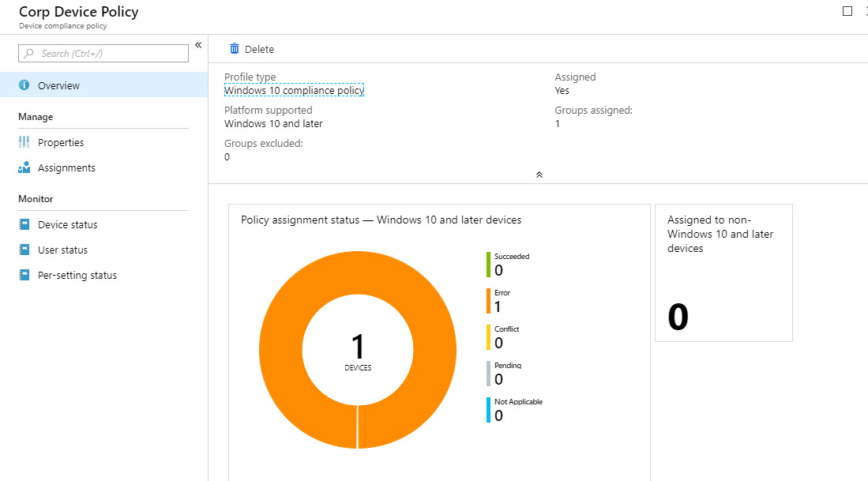The width and height of the screenshot is (868, 481).
Task: Click the search magnifier icon
Action: [x=28, y=53]
